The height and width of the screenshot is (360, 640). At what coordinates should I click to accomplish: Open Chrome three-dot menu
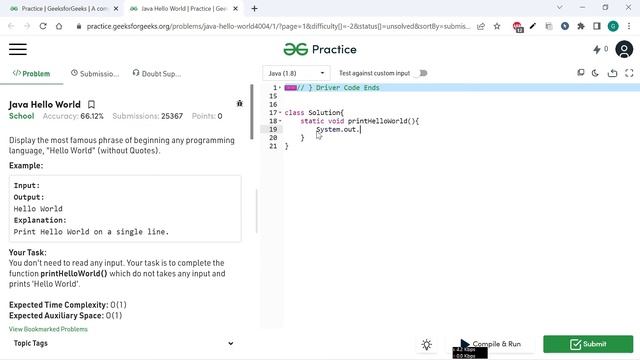pyautogui.click(x=629, y=26)
